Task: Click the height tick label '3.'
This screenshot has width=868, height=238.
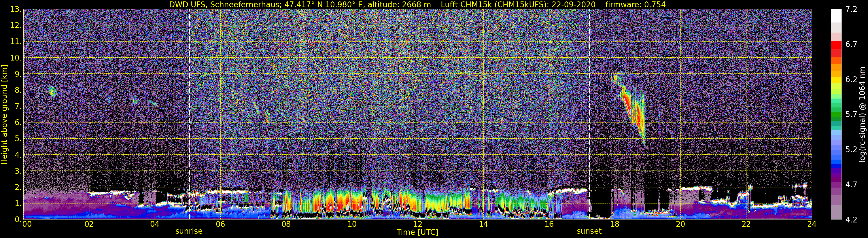Action: coord(18,171)
